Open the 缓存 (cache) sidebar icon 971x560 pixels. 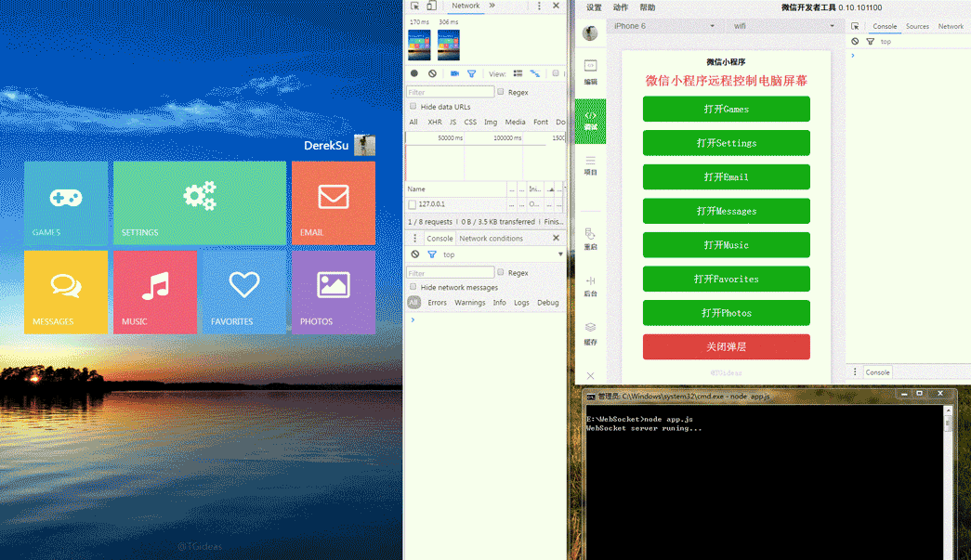click(x=590, y=332)
